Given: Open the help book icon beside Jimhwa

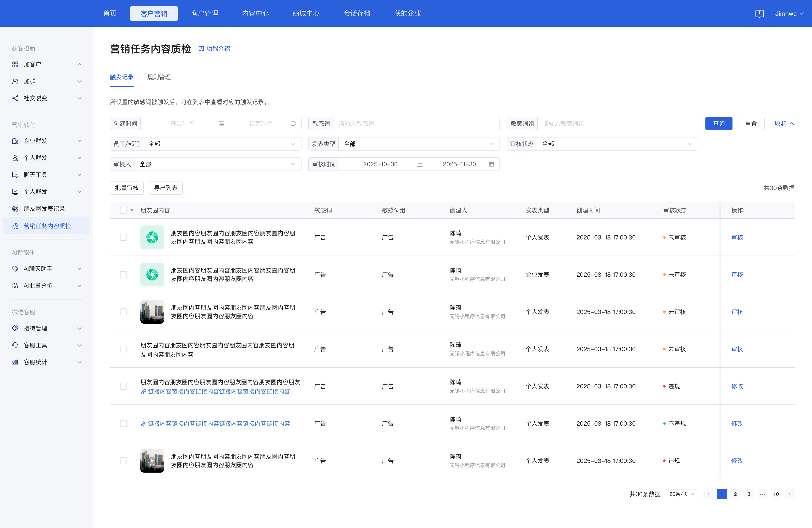Looking at the screenshot, I should (x=759, y=14).
